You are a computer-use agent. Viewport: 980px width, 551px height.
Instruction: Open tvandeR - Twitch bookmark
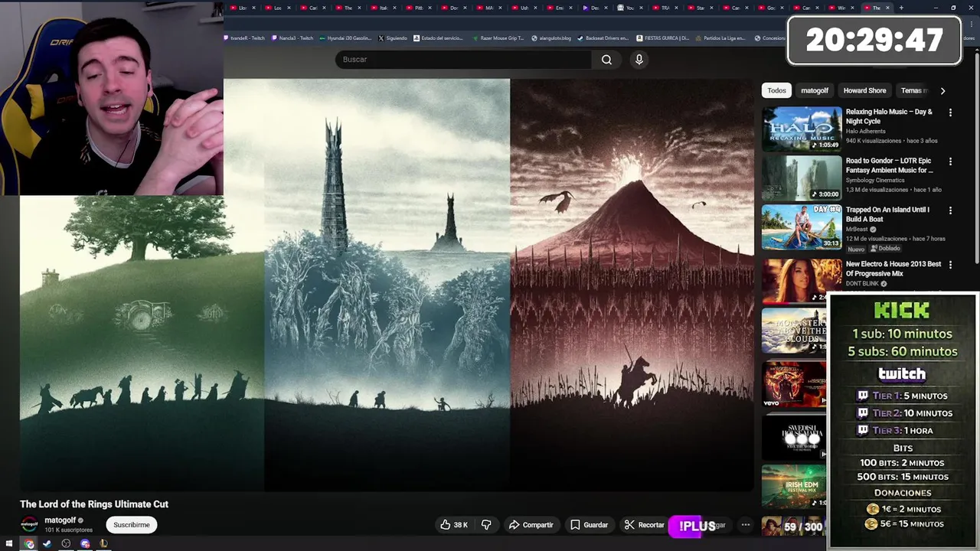pos(245,37)
